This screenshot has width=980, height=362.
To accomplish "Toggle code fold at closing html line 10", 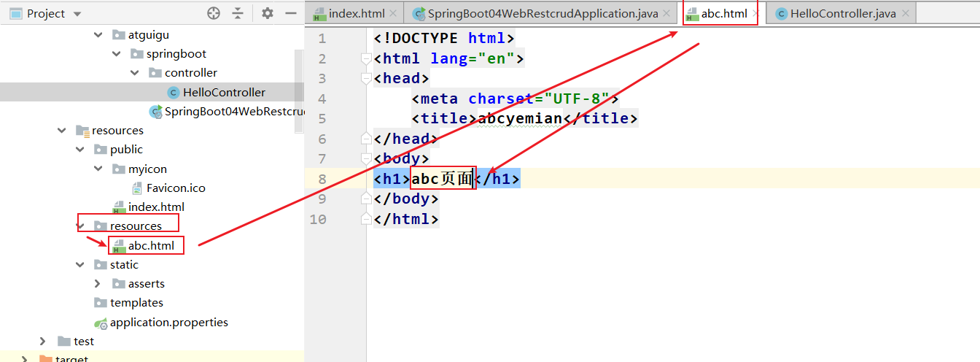I will coord(367,218).
